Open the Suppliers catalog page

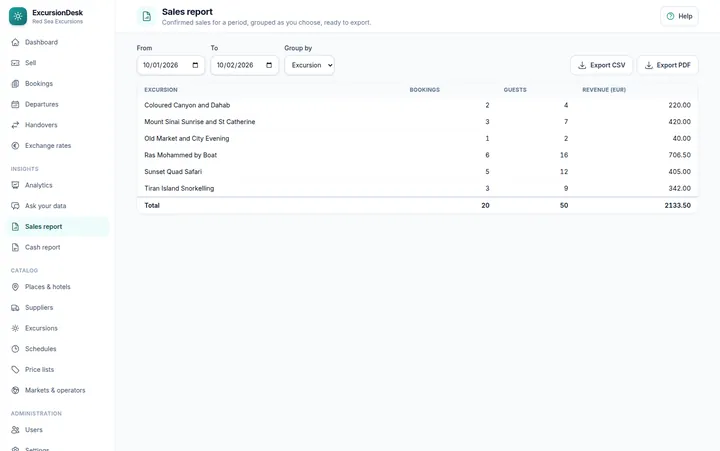[x=57, y=307]
